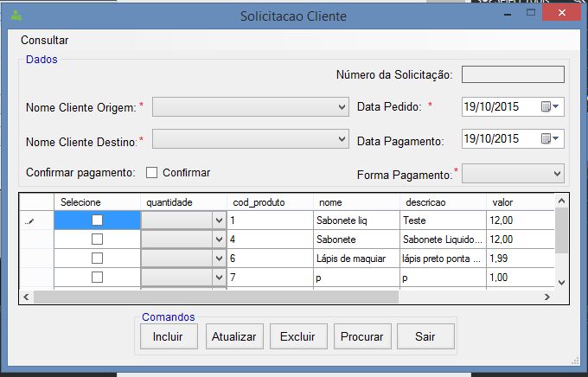This screenshot has height=377, width=588.
Task: Select the 1,99 valor cell
Action: click(x=521, y=258)
